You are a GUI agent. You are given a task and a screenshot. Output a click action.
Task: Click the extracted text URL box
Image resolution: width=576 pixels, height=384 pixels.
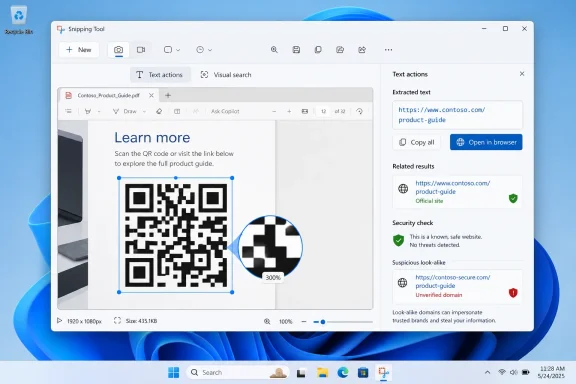click(457, 115)
